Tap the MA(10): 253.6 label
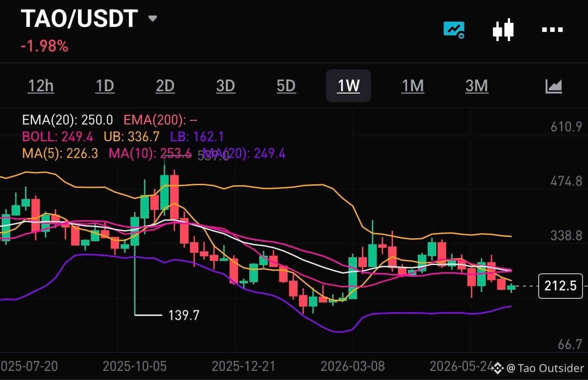 tap(150, 153)
